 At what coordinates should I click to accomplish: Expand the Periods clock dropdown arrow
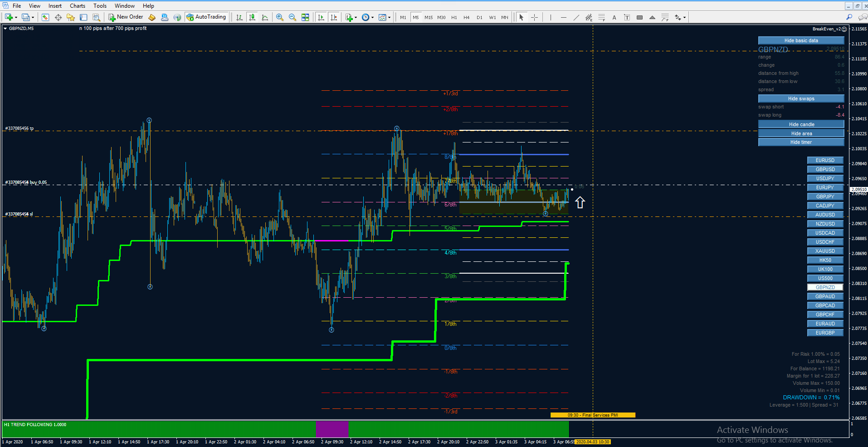pos(373,17)
